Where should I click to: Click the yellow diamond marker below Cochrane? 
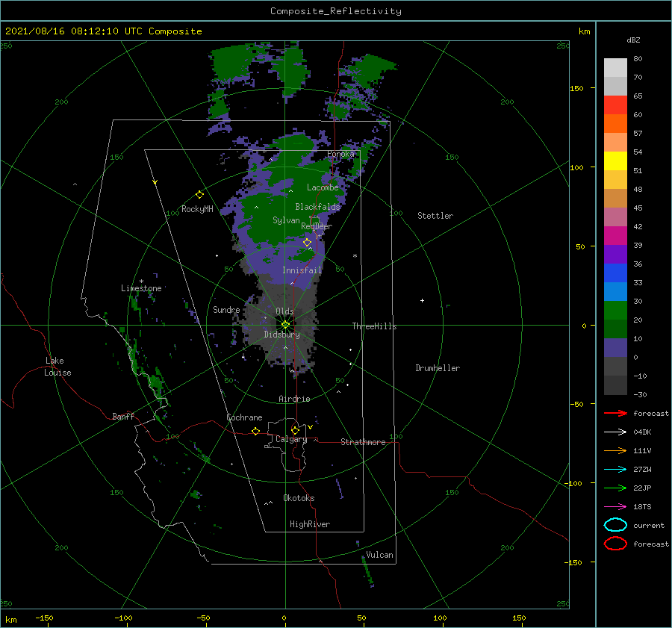255,431
